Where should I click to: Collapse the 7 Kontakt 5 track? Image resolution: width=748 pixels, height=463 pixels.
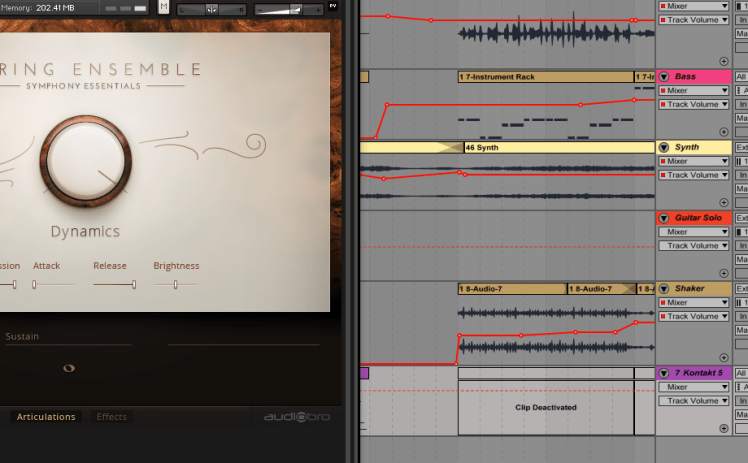664,373
